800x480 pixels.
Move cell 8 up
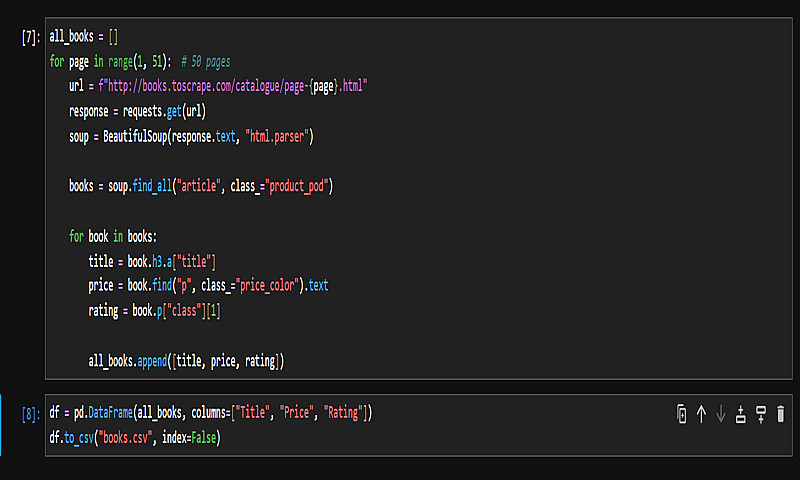[x=701, y=414]
